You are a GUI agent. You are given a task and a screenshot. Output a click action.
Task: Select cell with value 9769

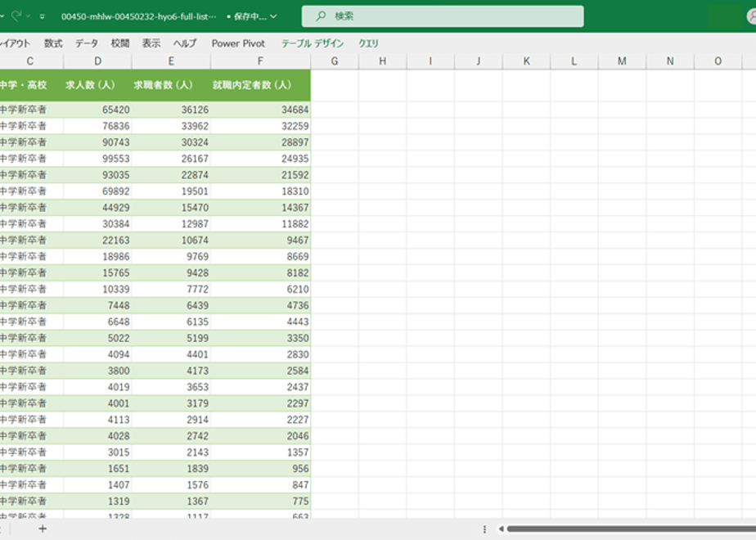point(171,257)
